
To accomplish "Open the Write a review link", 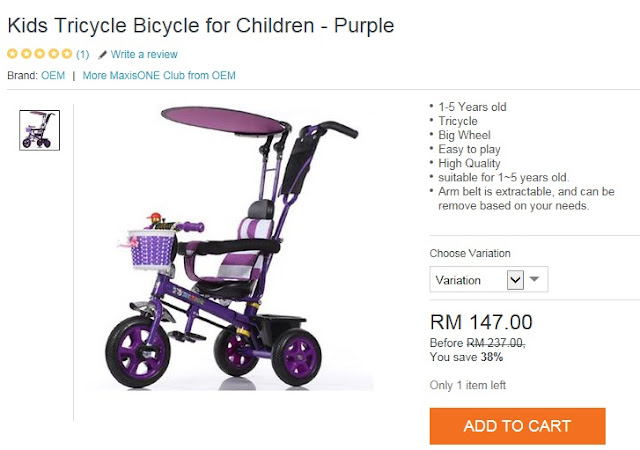I will coord(144,54).
